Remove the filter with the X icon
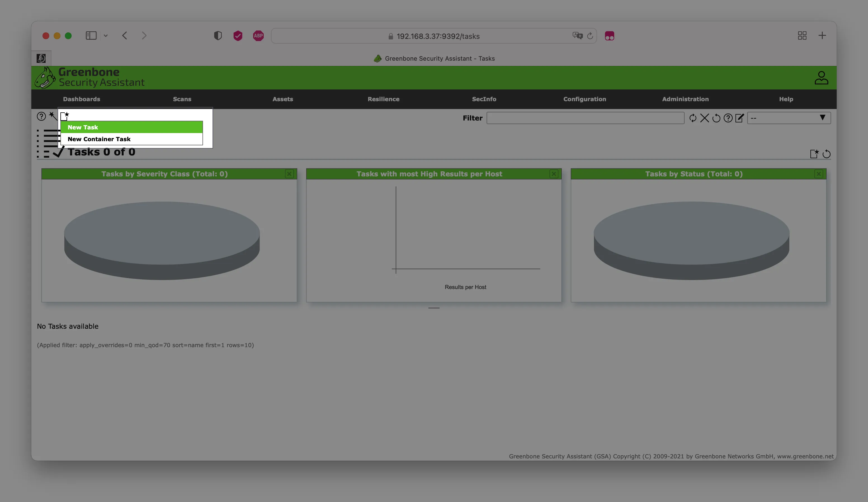 [x=704, y=118]
